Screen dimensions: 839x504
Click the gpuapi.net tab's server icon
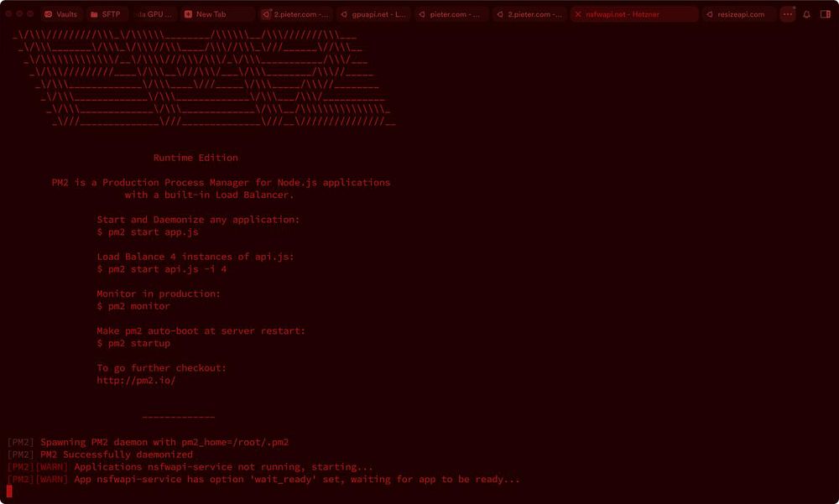344,14
